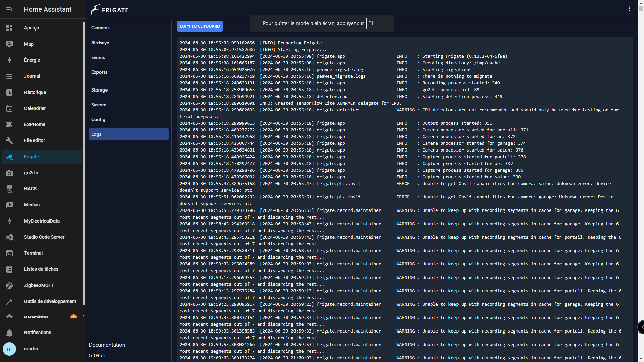Click the go2rtc camera icon
This screenshot has width=644, height=362.
pyautogui.click(x=9, y=173)
